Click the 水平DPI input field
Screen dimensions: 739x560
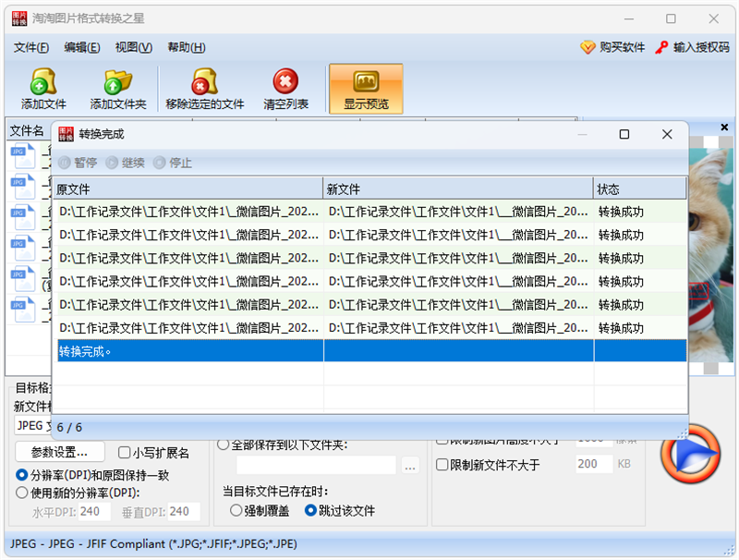pos(94,511)
